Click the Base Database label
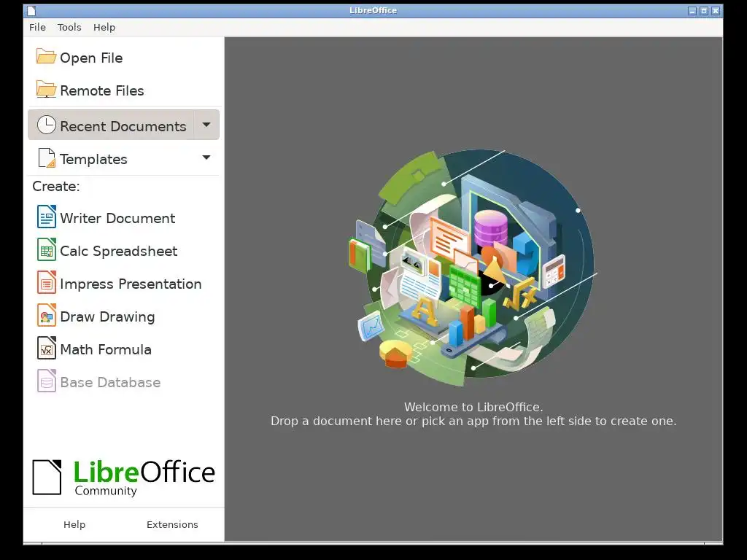 tap(110, 382)
